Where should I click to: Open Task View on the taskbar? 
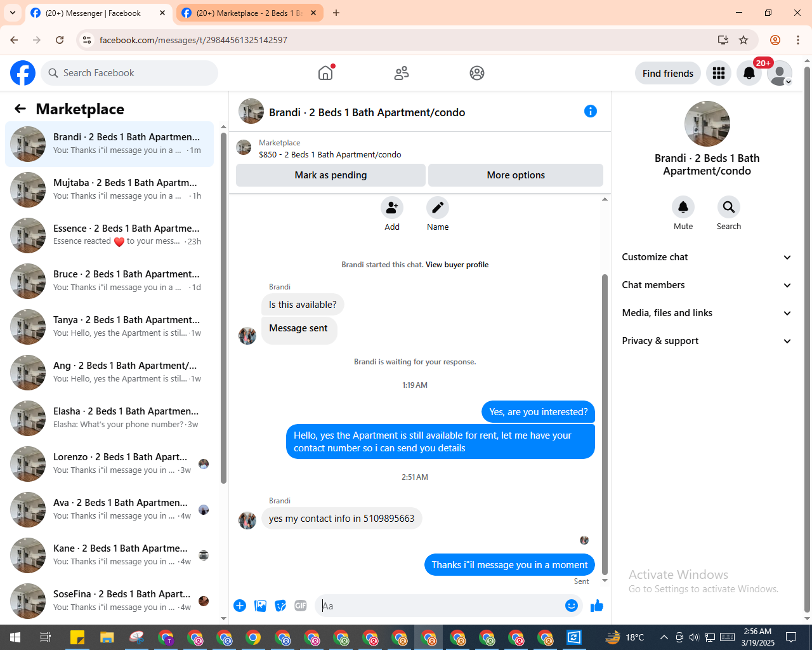(x=45, y=637)
